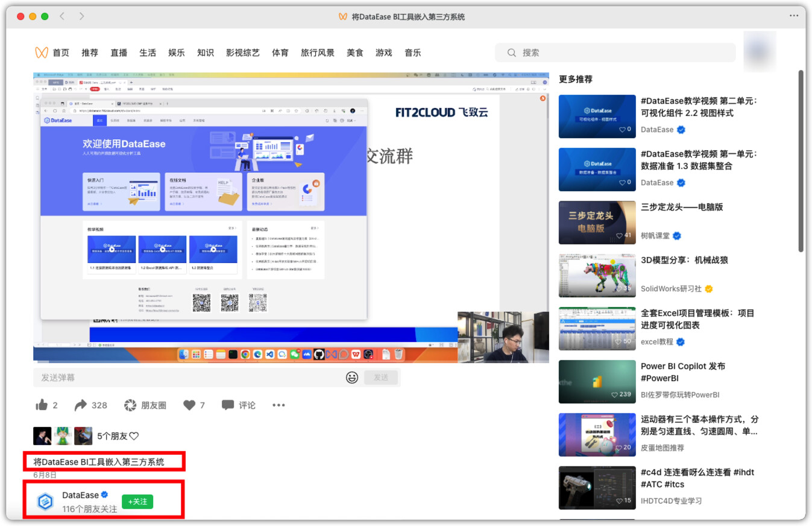Screen dimensions: 812x526
Task: Open thumbnail of 可视化组件 2.2 视图样式 video
Action: tap(597, 116)
